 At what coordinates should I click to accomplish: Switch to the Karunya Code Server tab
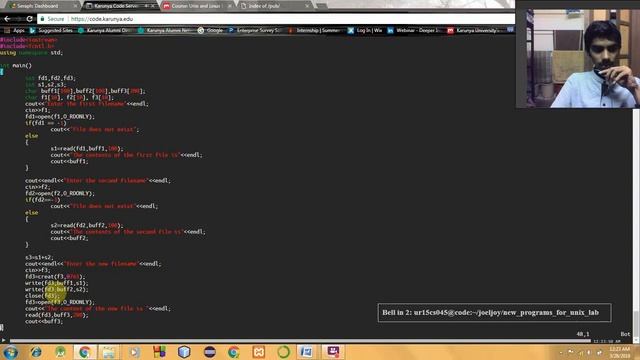click(x=119, y=6)
